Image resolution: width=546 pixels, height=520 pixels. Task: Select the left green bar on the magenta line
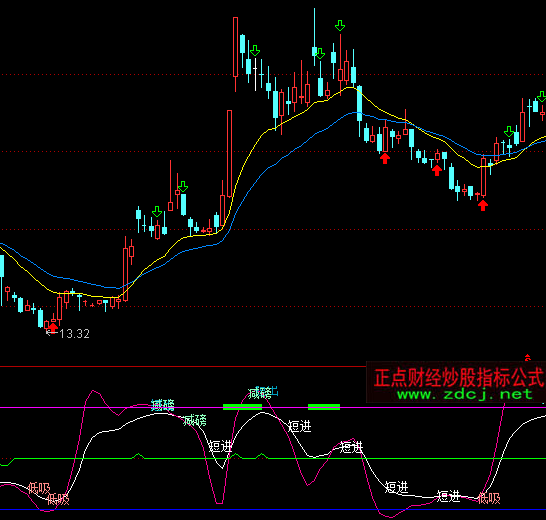[x=242, y=406]
